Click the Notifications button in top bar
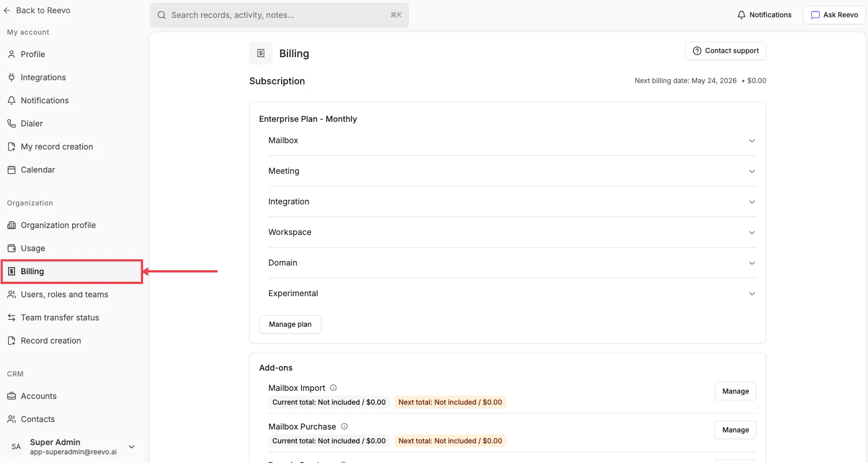This screenshot has height=463, width=868. [x=764, y=15]
